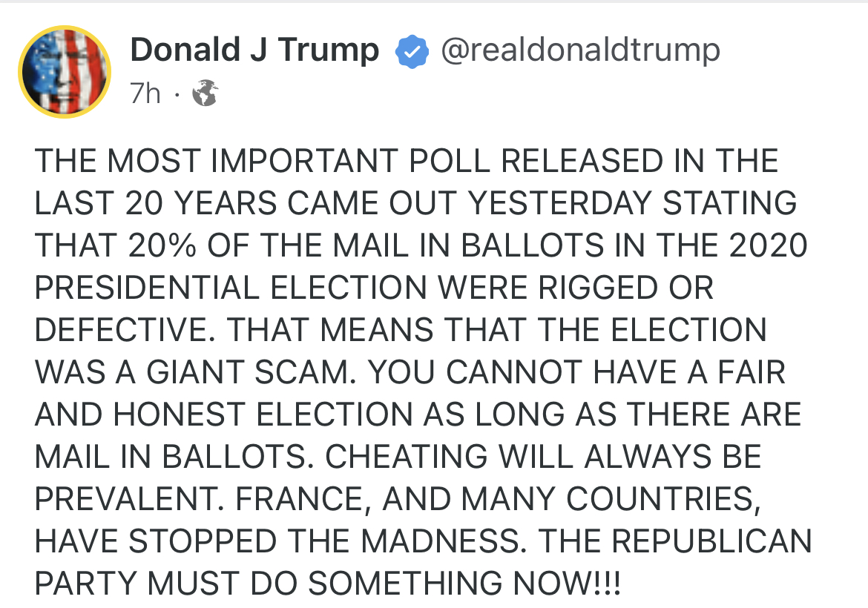Open the @realdonaldtrump handle link
Viewport: 868px width, 608px height.
pyautogui.click(x=580, y=50)
